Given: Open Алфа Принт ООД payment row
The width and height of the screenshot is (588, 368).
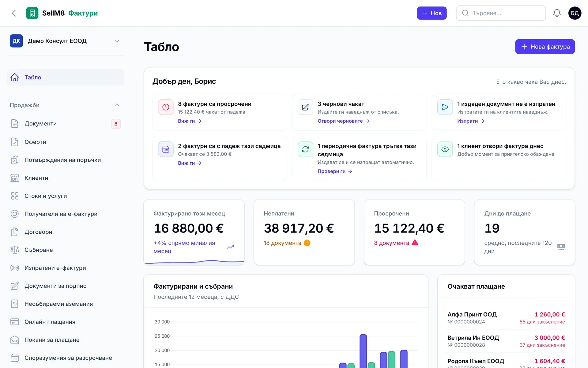Looking at the screenshot, I should coord(506,318).
